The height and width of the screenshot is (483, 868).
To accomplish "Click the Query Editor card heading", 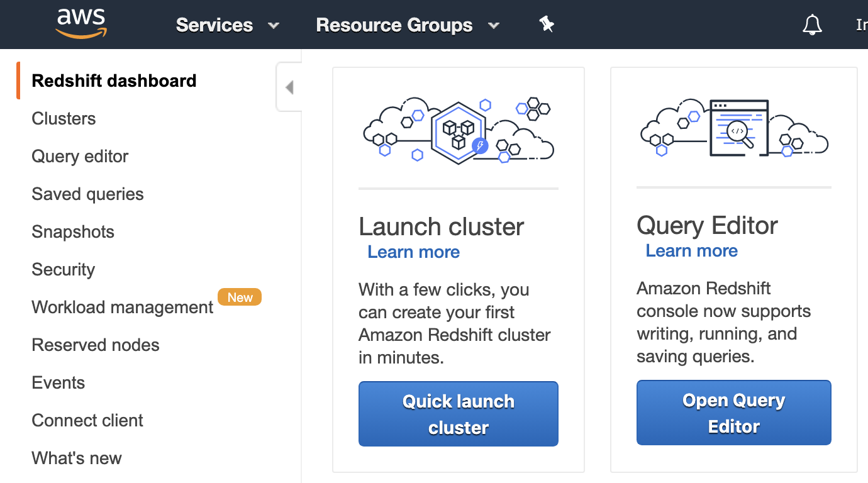I will coord(707,225).
